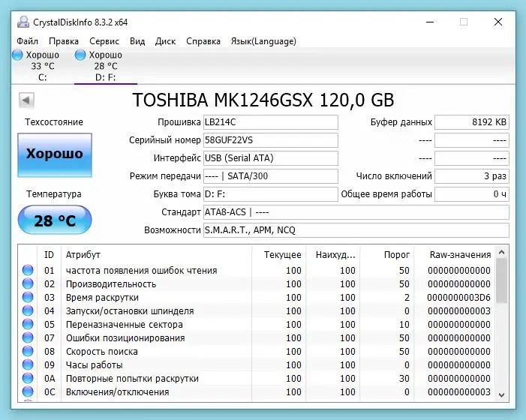Select Переназначенные сектора attribute text
The width and height of the screenshot is (526, 420).
coord(125,325)
